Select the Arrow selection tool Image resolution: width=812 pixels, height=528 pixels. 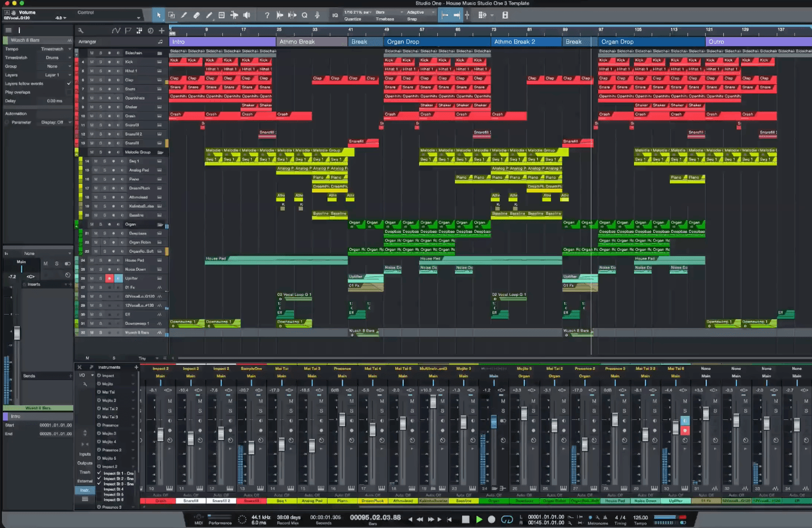pos(159,15)
